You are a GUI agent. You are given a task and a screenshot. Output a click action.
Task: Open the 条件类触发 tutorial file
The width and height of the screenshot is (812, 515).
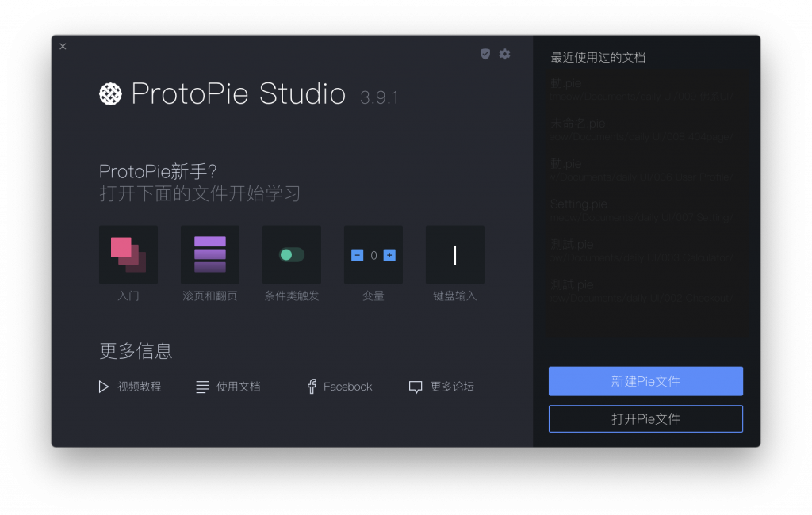tap(292, 254)
